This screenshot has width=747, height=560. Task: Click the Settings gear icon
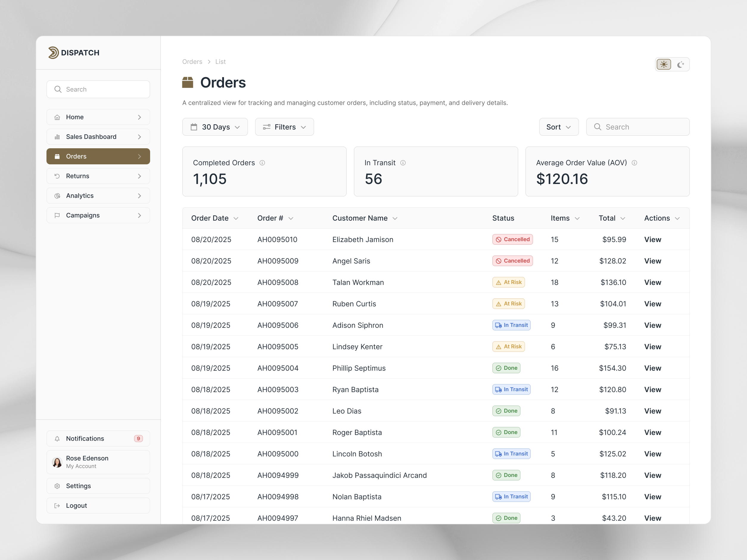tap(57, 486)
